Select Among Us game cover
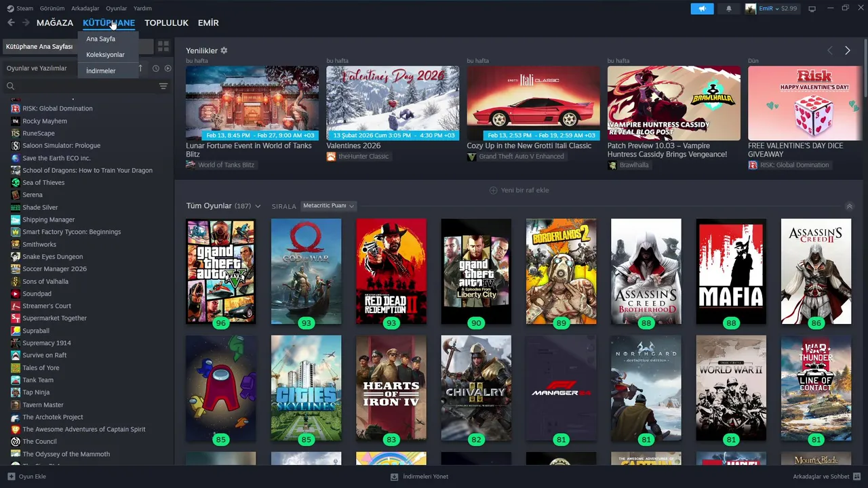The image size is (868, 488). pyautogui.click(x=221, y=388)
